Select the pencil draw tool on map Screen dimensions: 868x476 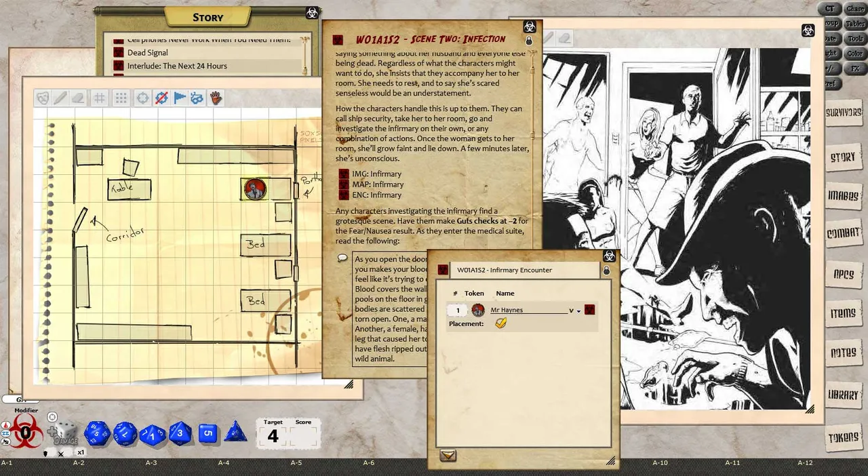point(60,98)
